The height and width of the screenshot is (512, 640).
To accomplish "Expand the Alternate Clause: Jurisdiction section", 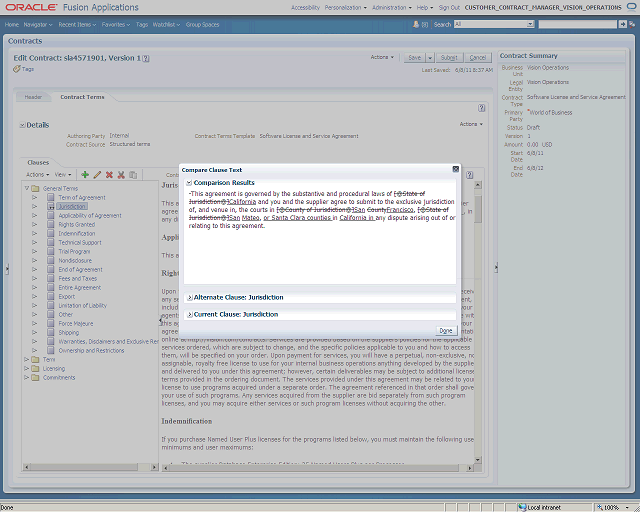I will (x=190, y=298).
